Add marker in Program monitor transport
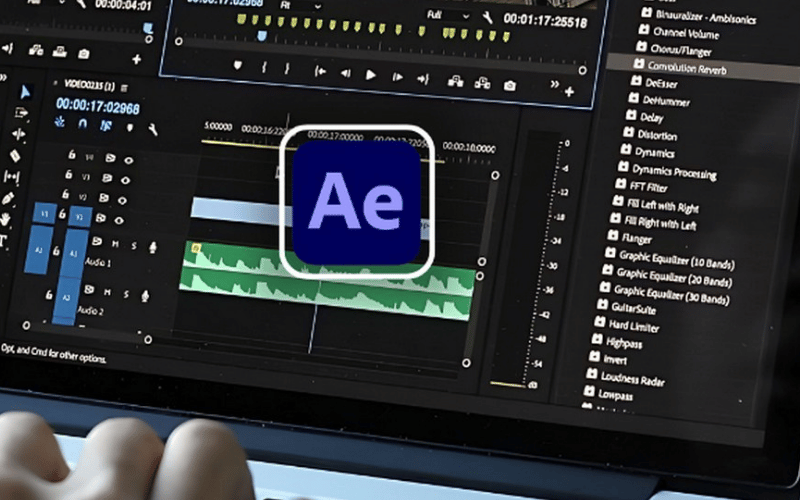Image resolution: width=800 pixels, height=500 pixels. coord(237,65)
